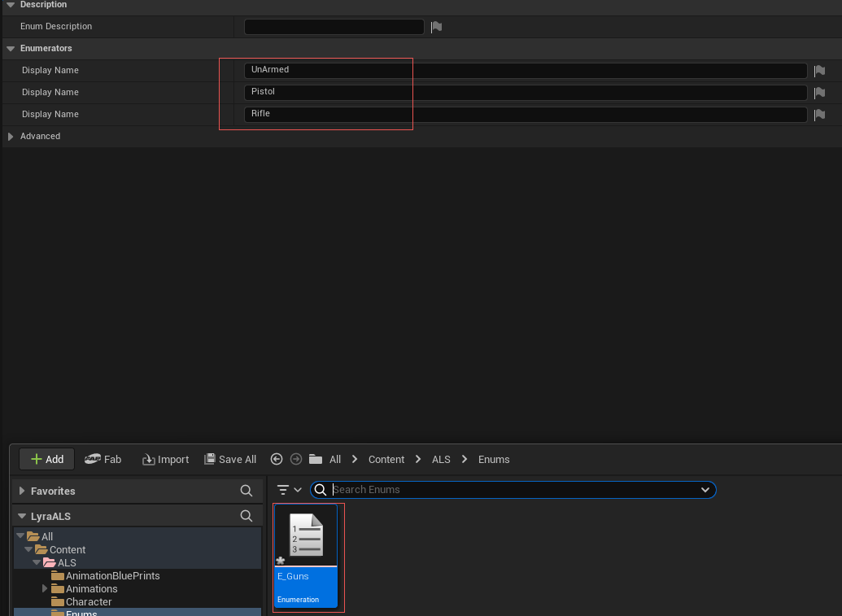Screen dimensions: 842x616
Task: Select the Enums folder in the tree
Action: [x=81, y=613]
